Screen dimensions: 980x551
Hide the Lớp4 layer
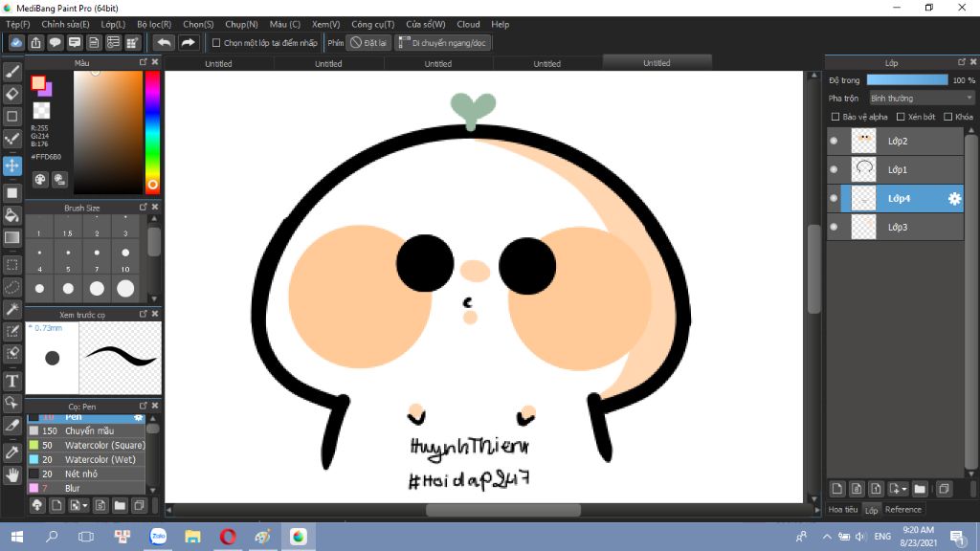click(834, 199)
